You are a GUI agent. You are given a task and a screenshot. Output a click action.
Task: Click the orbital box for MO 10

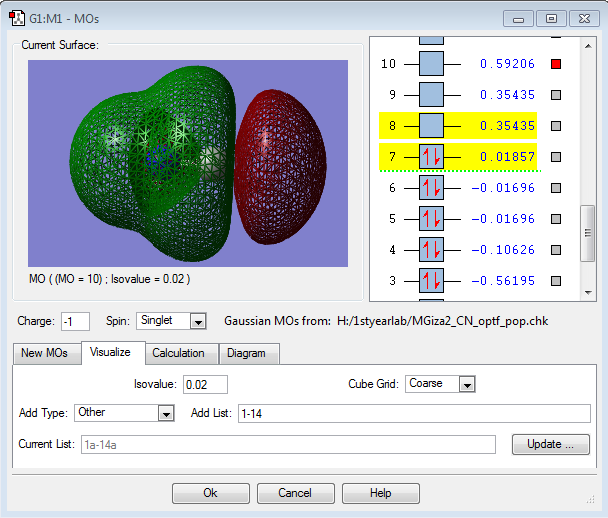pyautogui.click(x=431, y=64)
